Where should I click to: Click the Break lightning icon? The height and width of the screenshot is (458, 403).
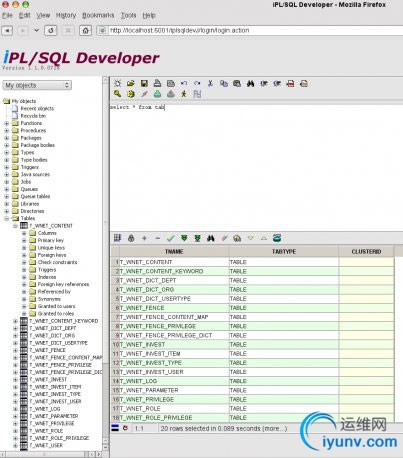coord(144,94)
